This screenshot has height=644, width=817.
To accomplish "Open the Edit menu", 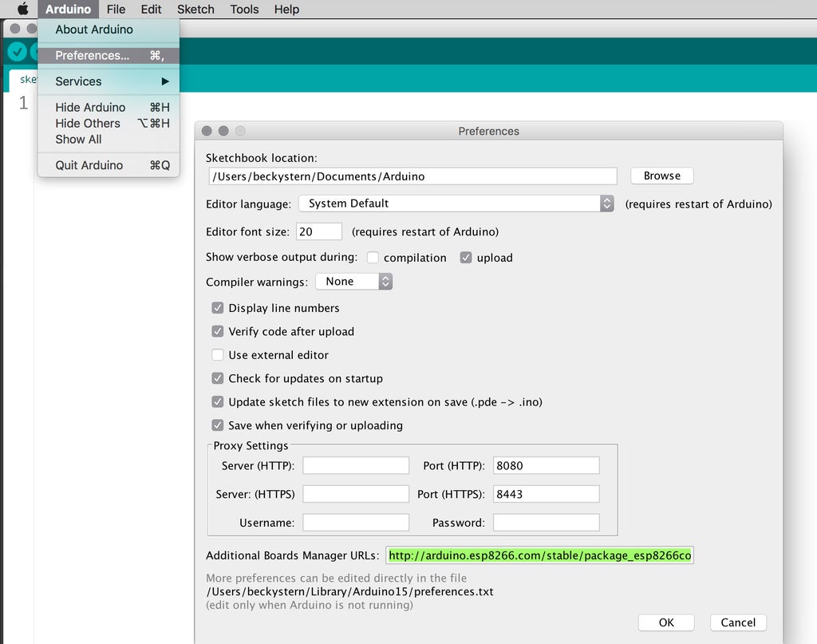I will [151, 9].
